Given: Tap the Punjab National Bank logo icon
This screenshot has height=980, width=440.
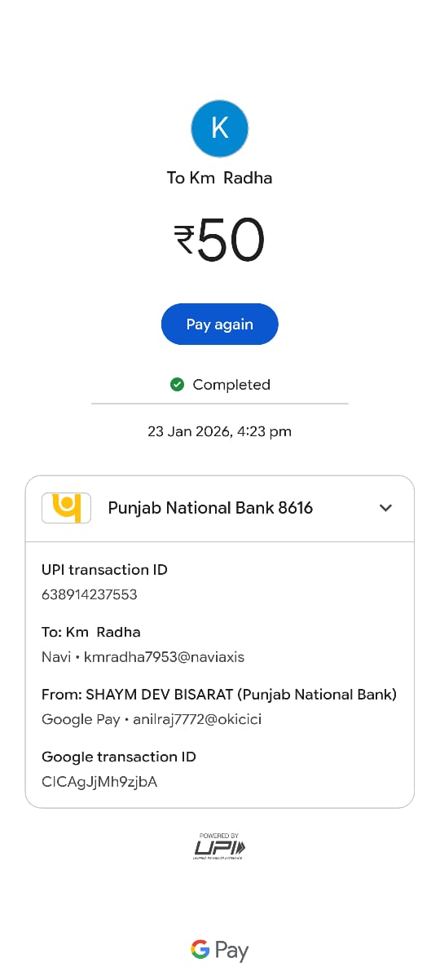Looking at the screenshot, I should 66,507.
